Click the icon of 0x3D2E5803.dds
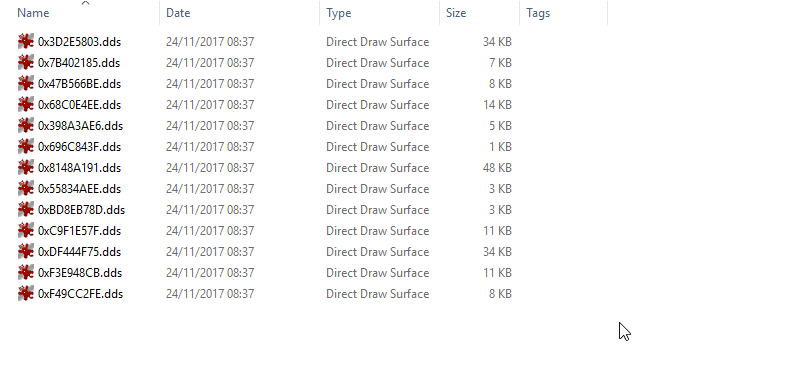This screenshot has height=391, width=790. [x=26, y=41]
